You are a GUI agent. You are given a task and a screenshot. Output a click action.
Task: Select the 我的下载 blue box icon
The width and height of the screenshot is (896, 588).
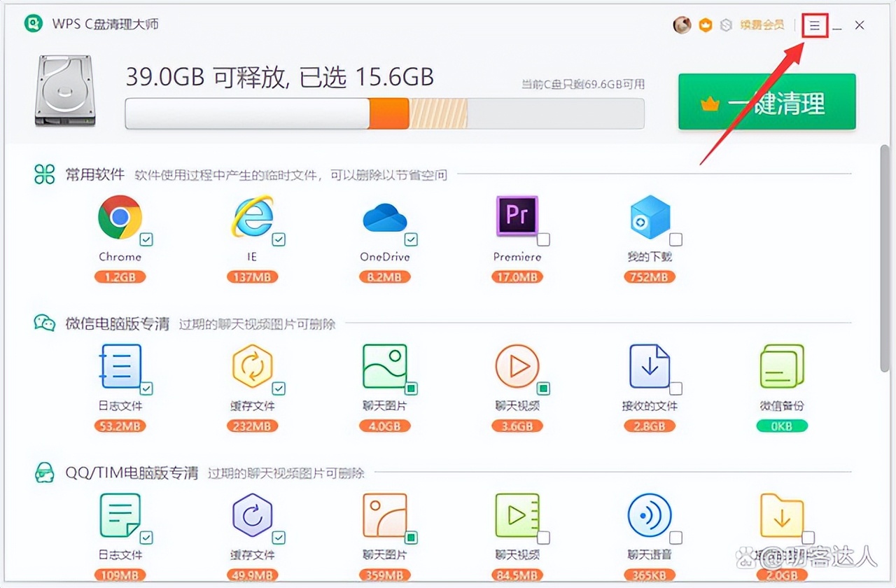coord(650,218)
